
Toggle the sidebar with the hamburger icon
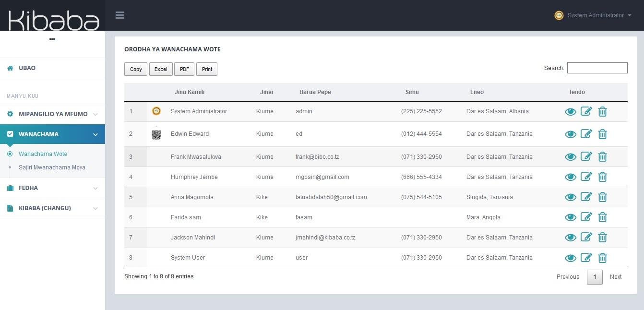click(119, 15)
